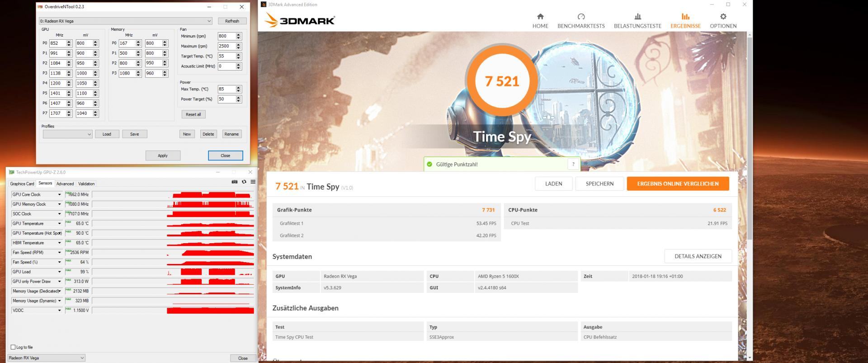Switch to Sensors tab in GPU-Z
Screen dimensions: 868x363
(x=45, y=183)
